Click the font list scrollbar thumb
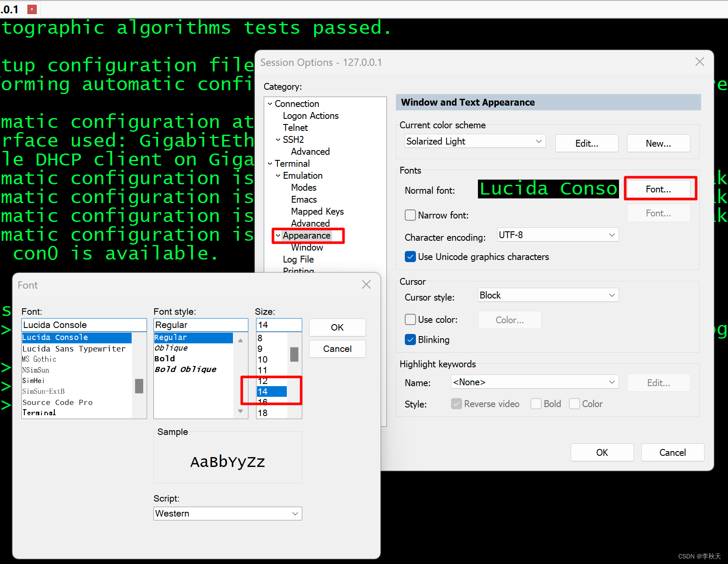This screenshot has height=564, width=728. pyautogui.click(x=139, y=386)
